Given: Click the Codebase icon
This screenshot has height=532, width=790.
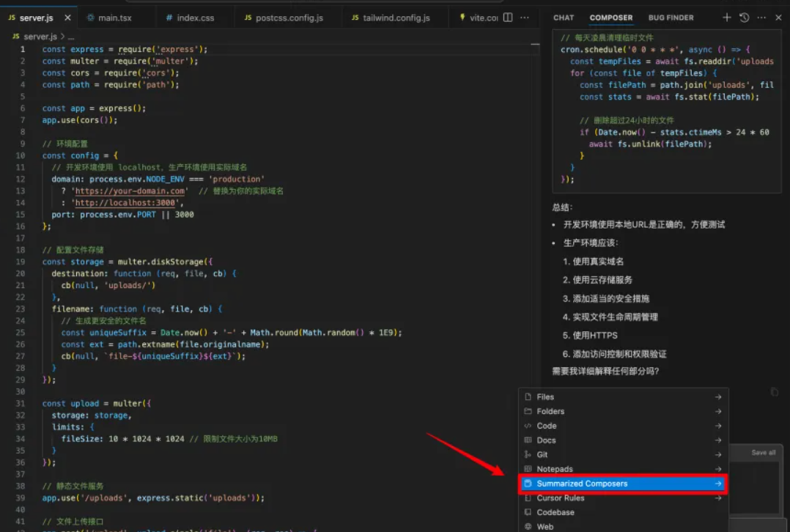Looking at the screenshot, I should click(528, 512).
